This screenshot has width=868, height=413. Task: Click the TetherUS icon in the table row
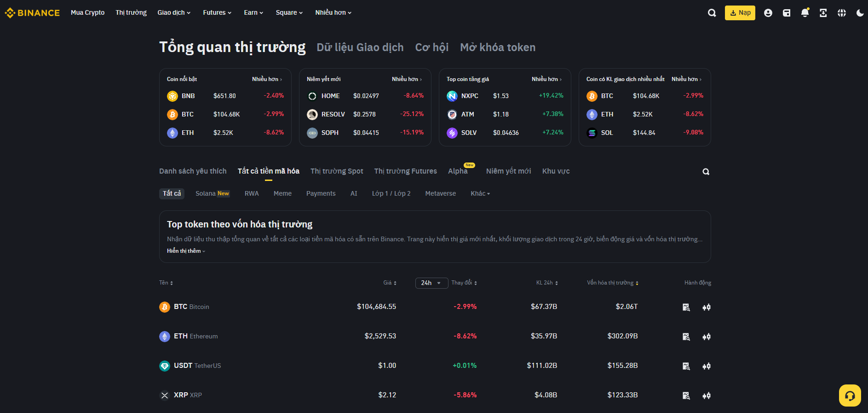165,366
